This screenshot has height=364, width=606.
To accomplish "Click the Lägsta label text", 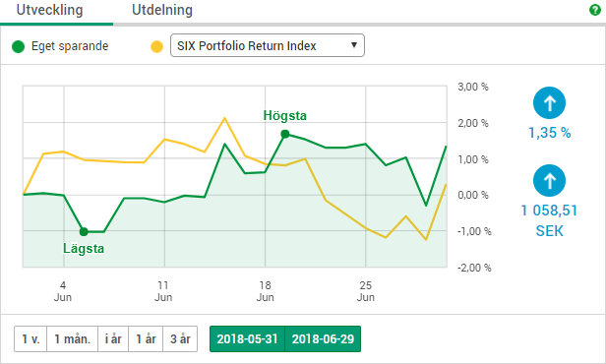I will [x=84, y=248].
